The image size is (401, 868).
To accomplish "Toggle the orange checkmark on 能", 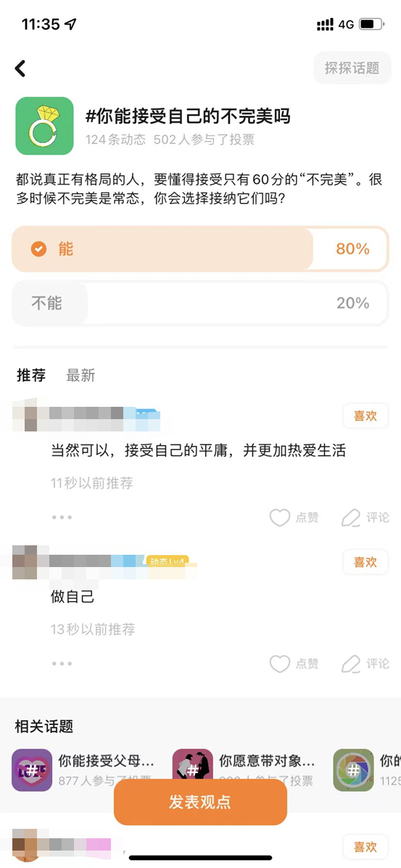I will (38, 249).
